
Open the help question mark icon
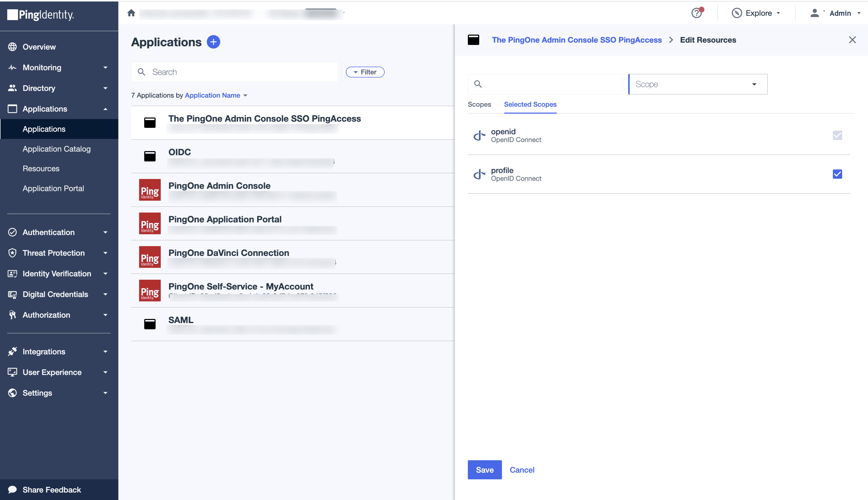click(696, 13)
